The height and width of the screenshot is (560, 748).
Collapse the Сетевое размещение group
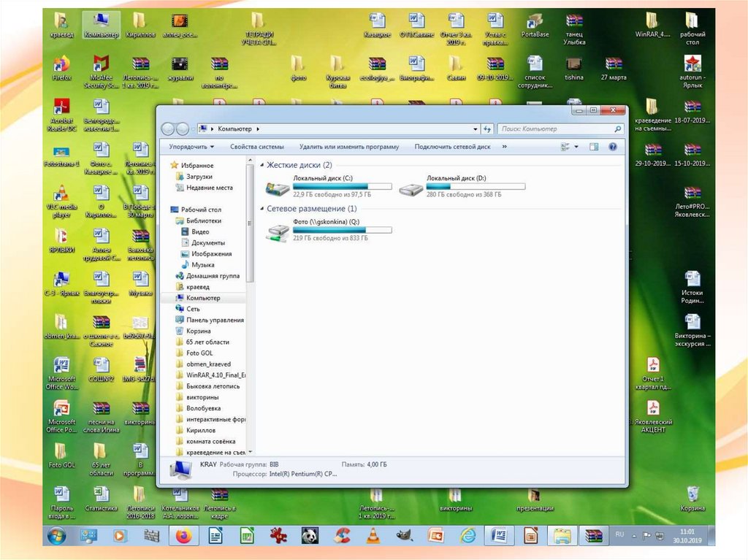pyautogui.click(x=262, y=209)
